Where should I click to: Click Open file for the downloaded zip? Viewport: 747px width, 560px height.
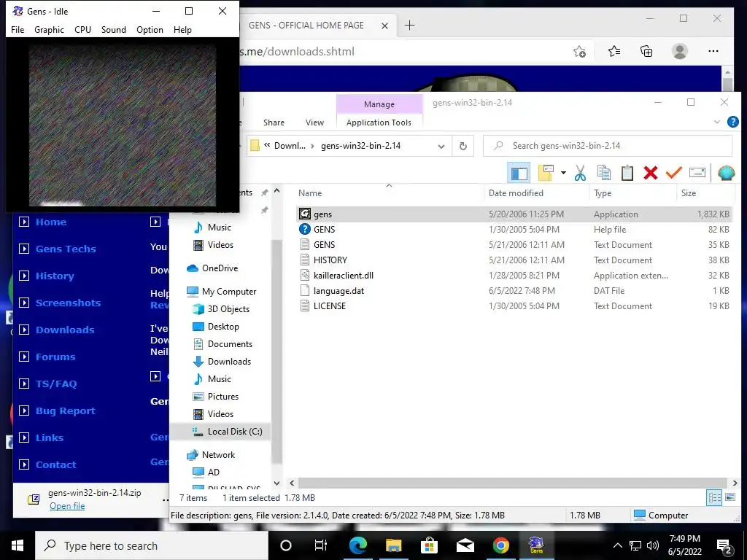[67, 506]
